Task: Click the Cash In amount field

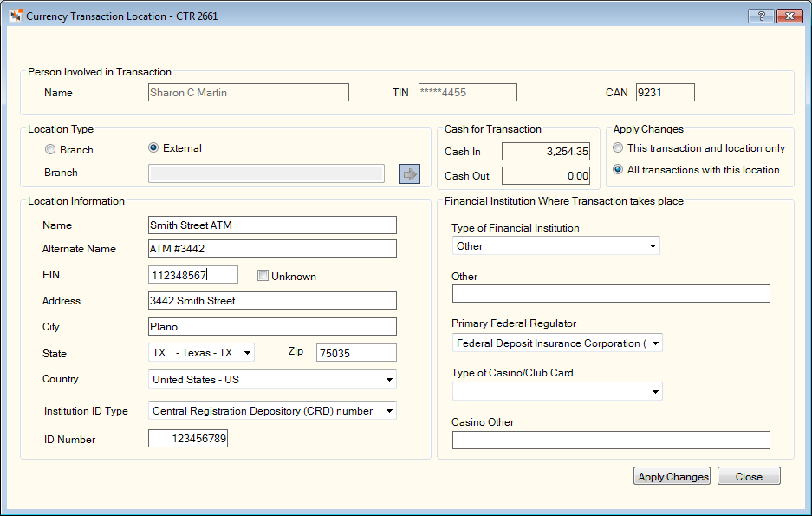Action: click(x=546, y=151)
